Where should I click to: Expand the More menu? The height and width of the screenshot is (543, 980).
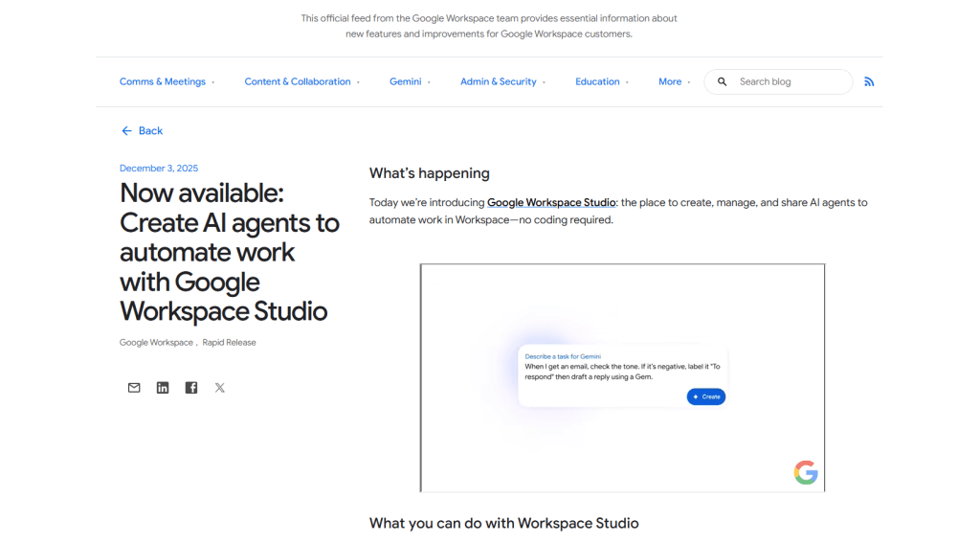674,82
